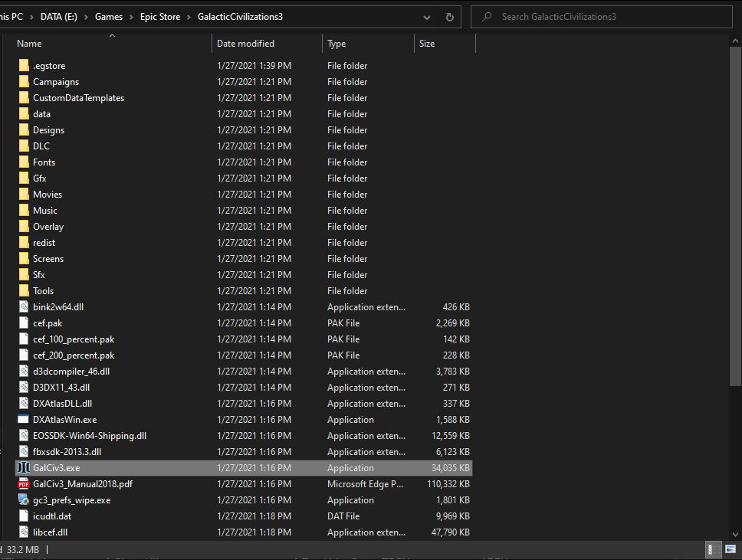This screenshot has height=560, width=742.
Task: Select the CustomDataTemplates folder name
Action: click(78, 98)
